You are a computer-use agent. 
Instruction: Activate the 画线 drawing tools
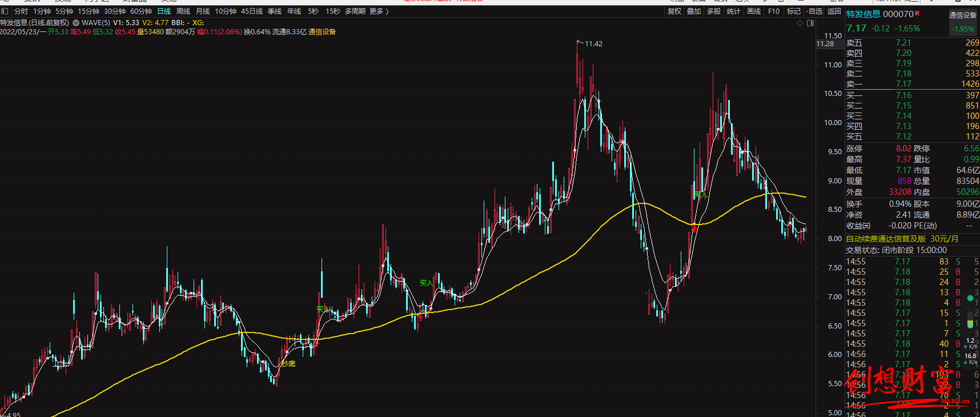[754, 11]
